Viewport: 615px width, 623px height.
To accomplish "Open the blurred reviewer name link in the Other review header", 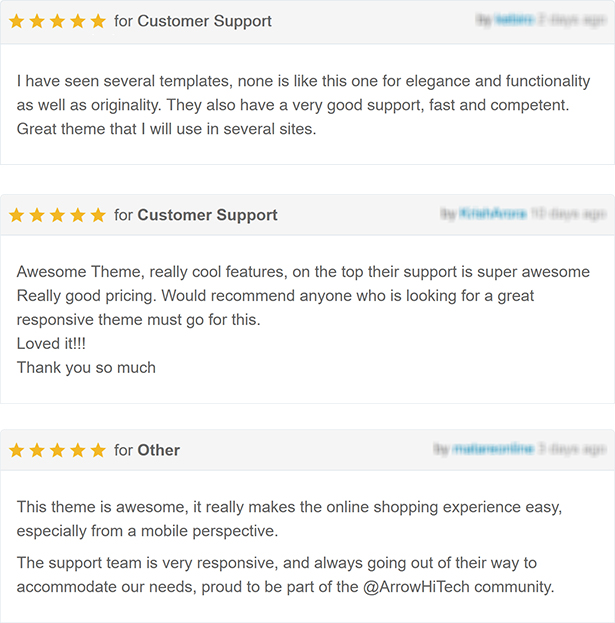I will click(493, 449).
